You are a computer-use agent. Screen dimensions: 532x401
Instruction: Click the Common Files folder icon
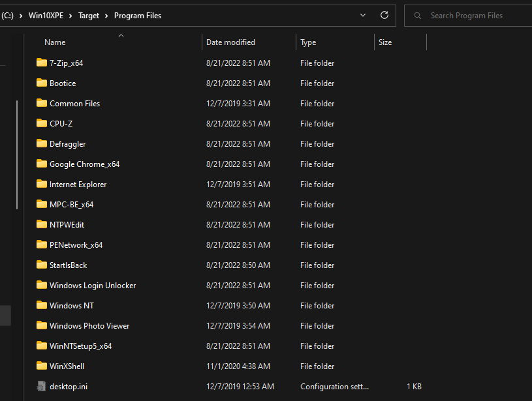pyautogui.click(x=41, y=103)
